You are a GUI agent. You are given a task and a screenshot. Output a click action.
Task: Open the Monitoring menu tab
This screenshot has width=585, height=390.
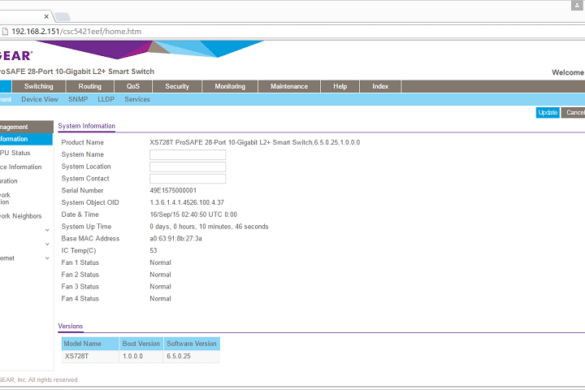(230, 86)
